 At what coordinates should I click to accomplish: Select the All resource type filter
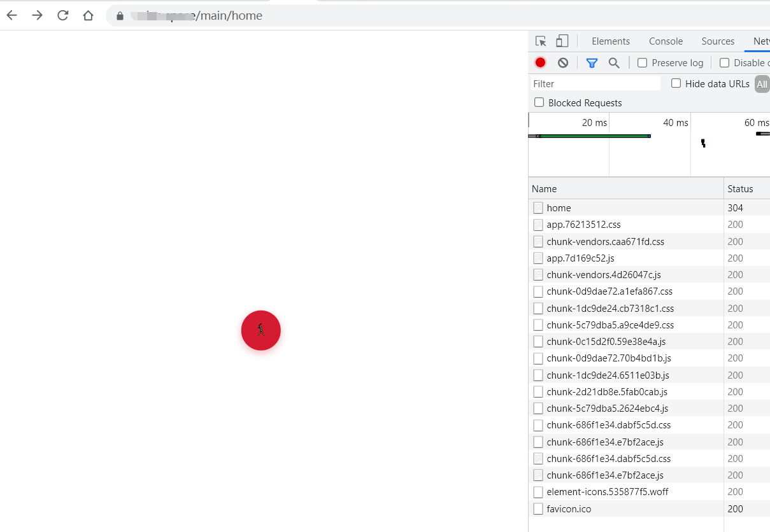(762, 84)
